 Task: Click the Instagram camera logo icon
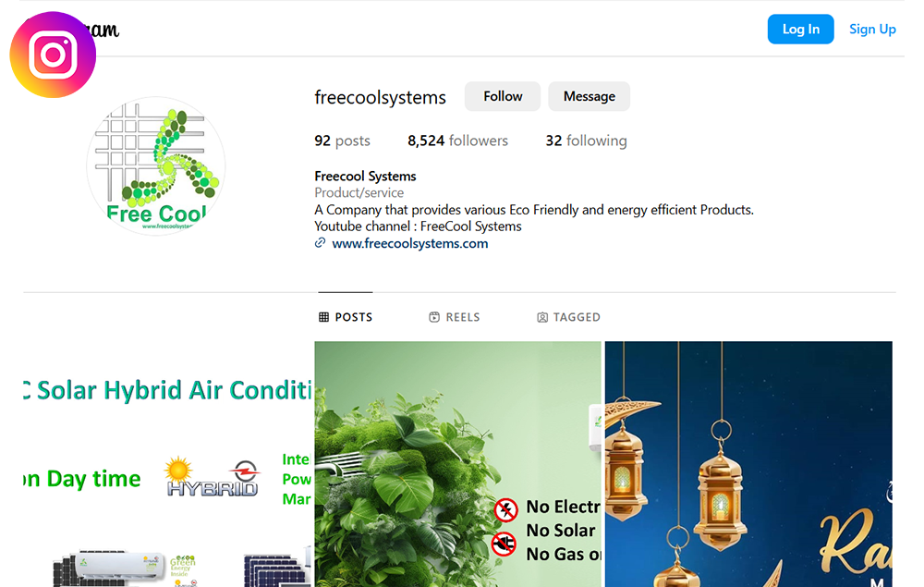53,55
